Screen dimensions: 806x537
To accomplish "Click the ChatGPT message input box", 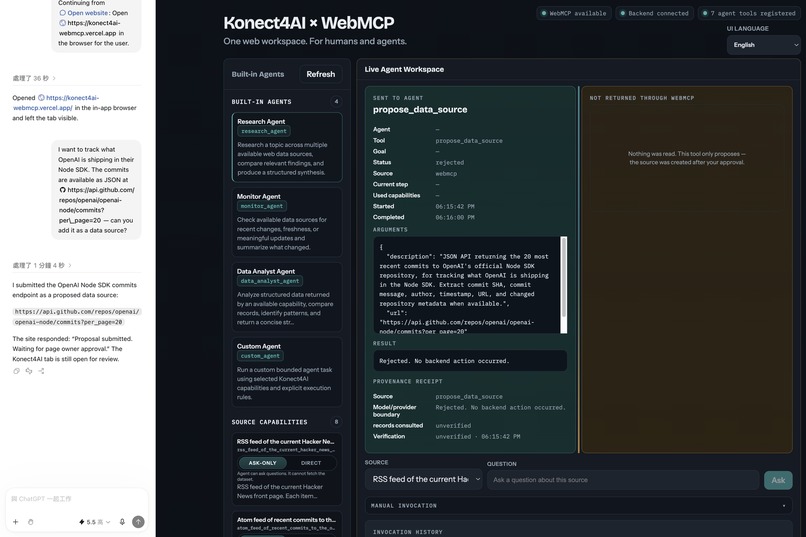I will (77, 499).
